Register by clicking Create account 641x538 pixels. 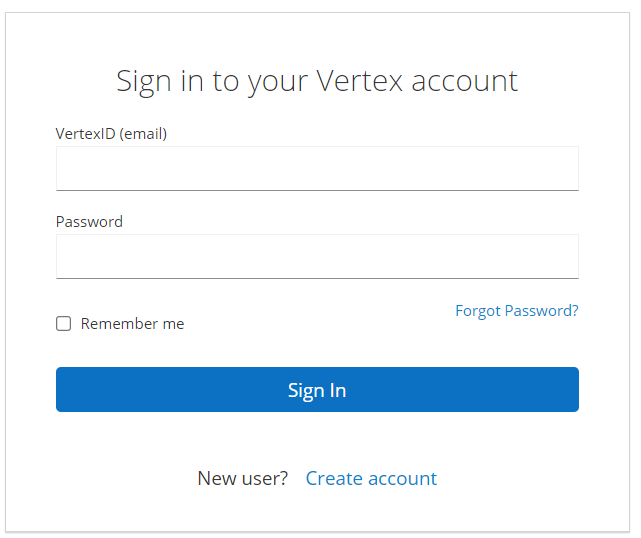click(371, 478)
